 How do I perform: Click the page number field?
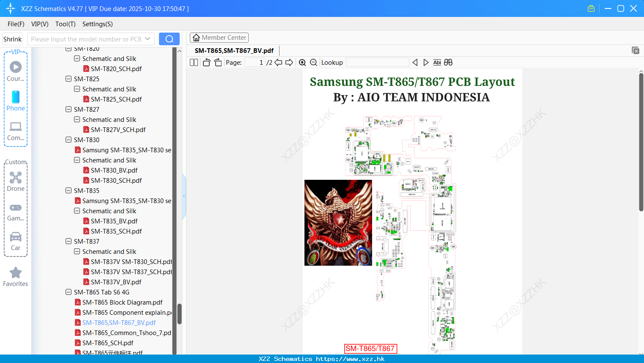[255, 62]
